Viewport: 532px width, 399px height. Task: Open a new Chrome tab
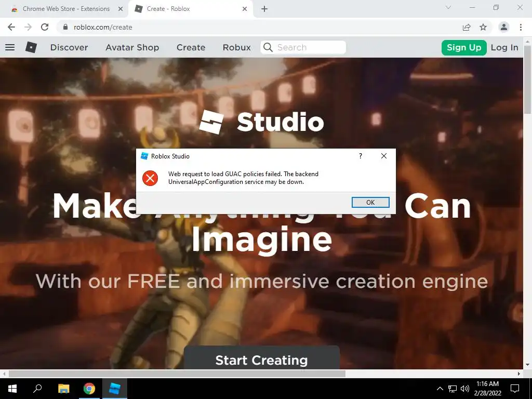264,9
